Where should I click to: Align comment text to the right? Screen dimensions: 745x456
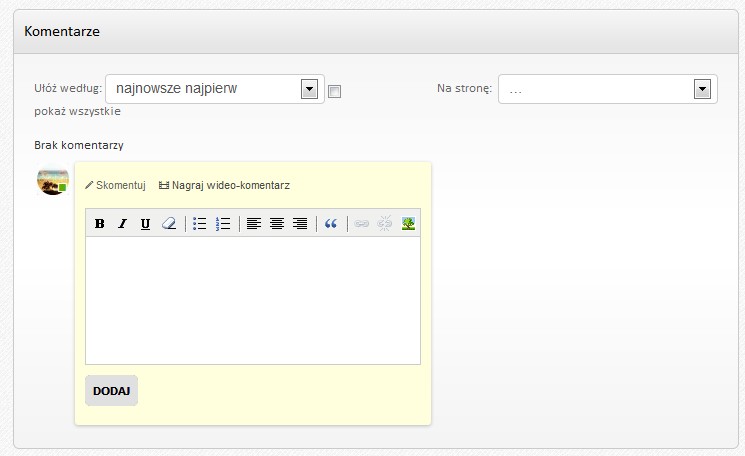coord(300,224)
